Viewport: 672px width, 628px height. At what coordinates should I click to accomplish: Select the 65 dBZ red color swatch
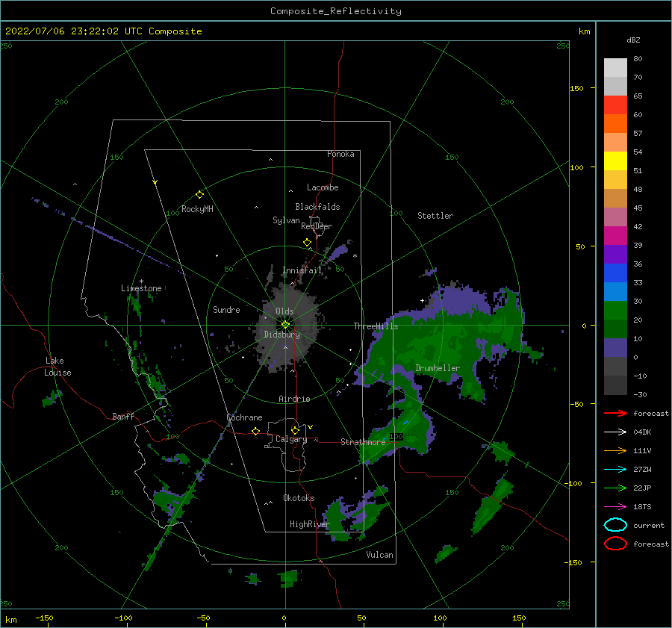[615, 105]
